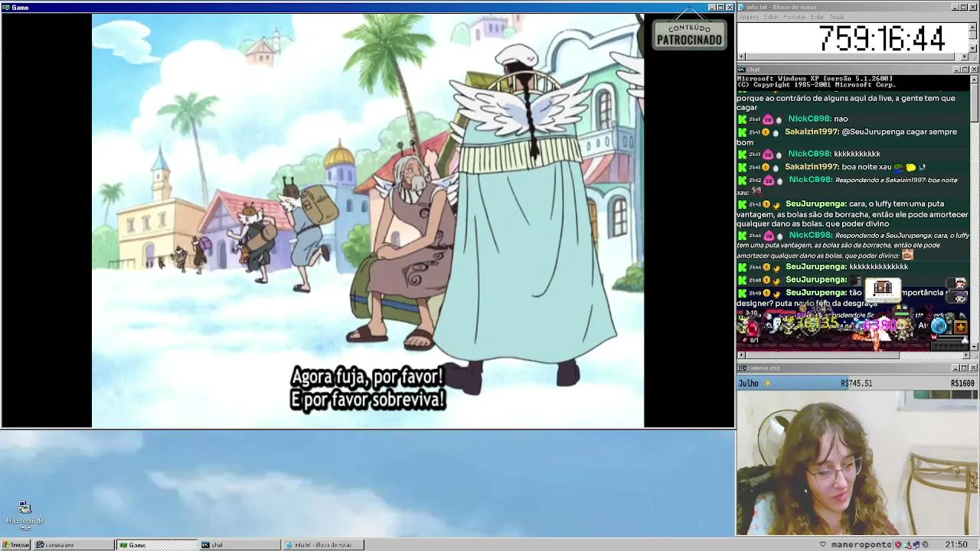The image size is (980, 551).
Task: Click the scroll down arrow in chat window
Action: click(974, 346)
